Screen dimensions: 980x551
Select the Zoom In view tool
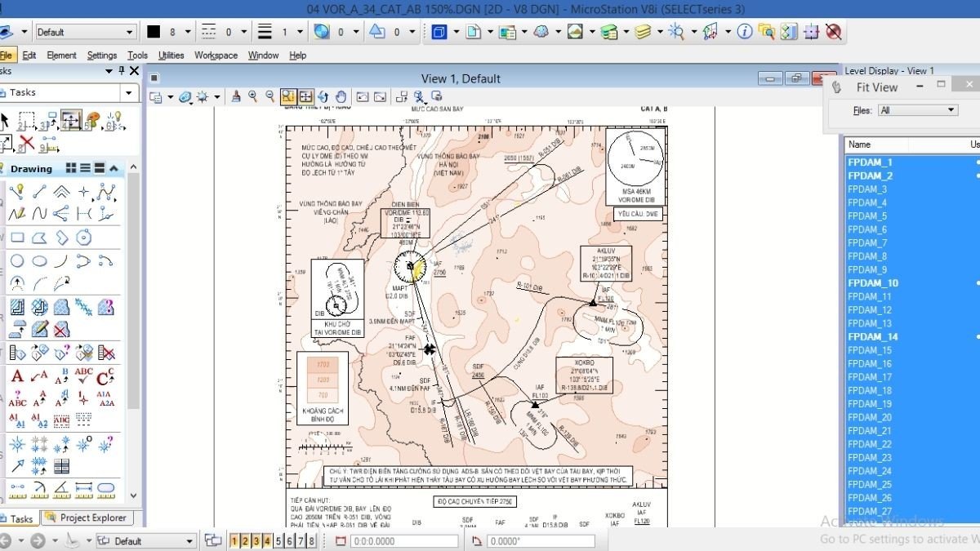pyautogui.click(x=252, y=96)
